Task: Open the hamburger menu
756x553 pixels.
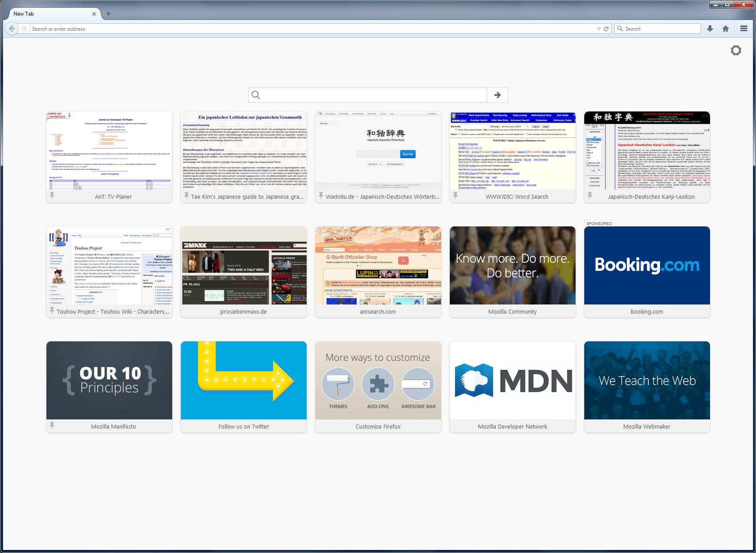Action: click(x=744, y=29)
